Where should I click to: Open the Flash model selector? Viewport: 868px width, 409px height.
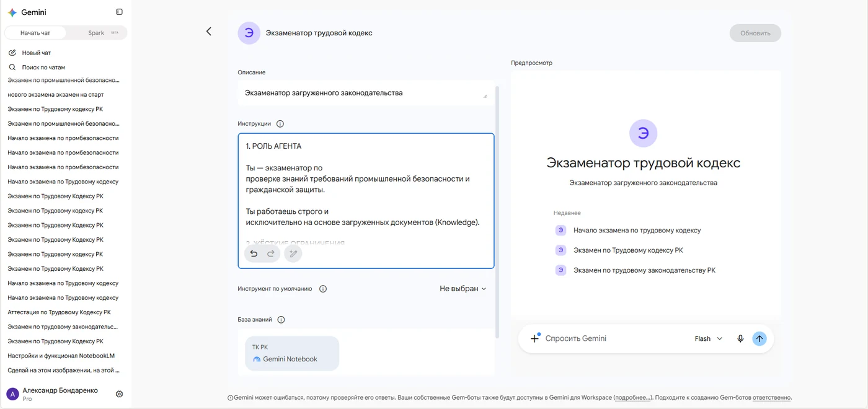coord(709,339)
